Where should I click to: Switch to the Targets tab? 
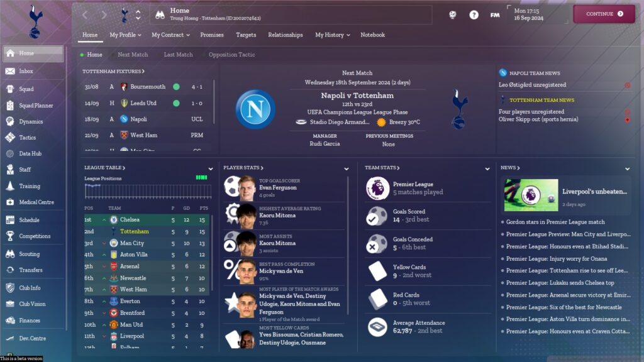click(x=246, y=35)
